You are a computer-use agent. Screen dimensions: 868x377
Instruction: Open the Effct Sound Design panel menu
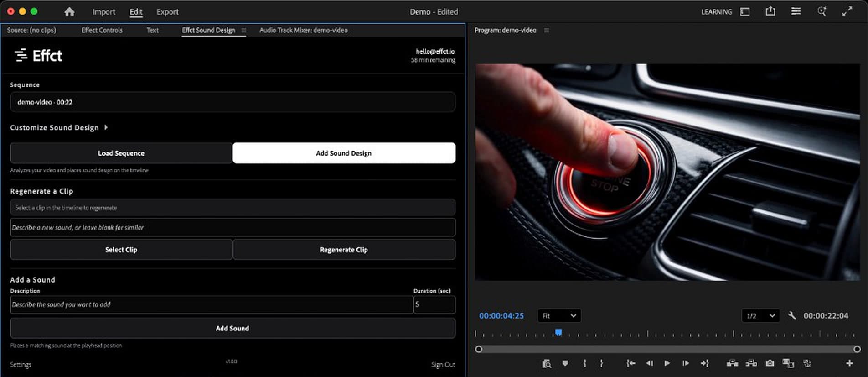pos(244,30)
